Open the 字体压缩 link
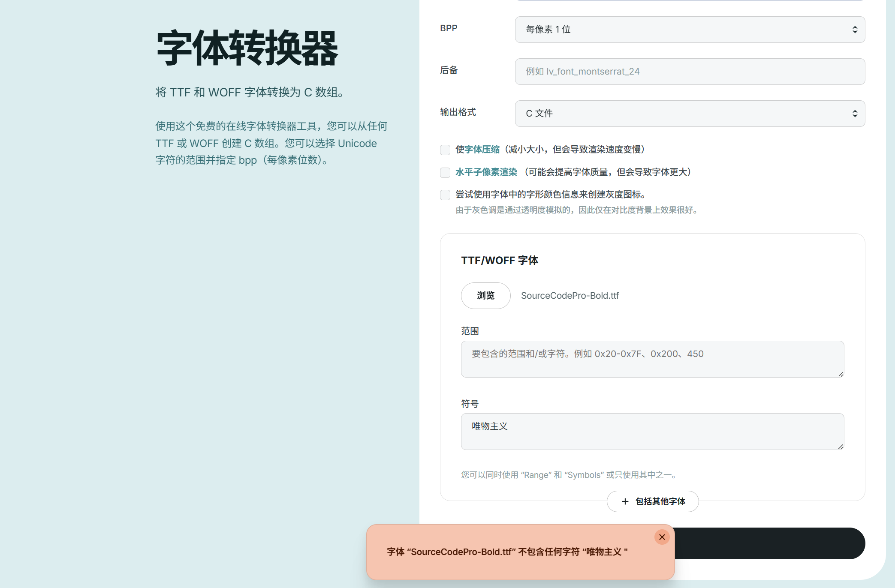This screenshot has height=588, width=895. coord(482,149)
